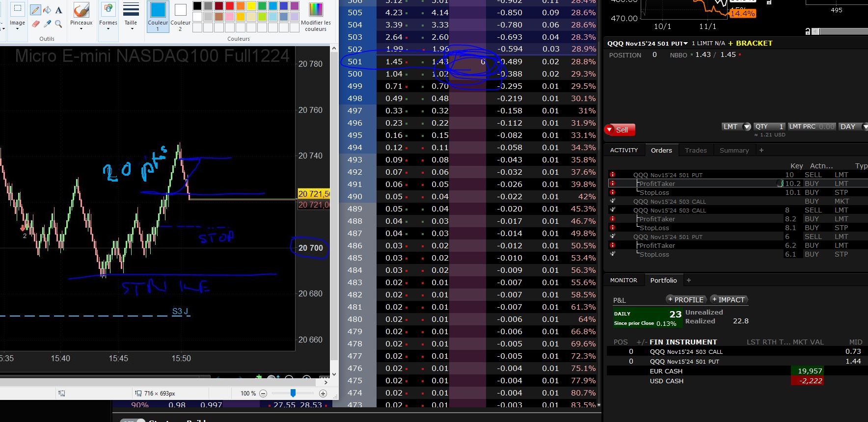Pick the red color swatch
Image resolution: width=868 pixels, height=422 pixels.
pyautogui.click(x=229, y=6)
